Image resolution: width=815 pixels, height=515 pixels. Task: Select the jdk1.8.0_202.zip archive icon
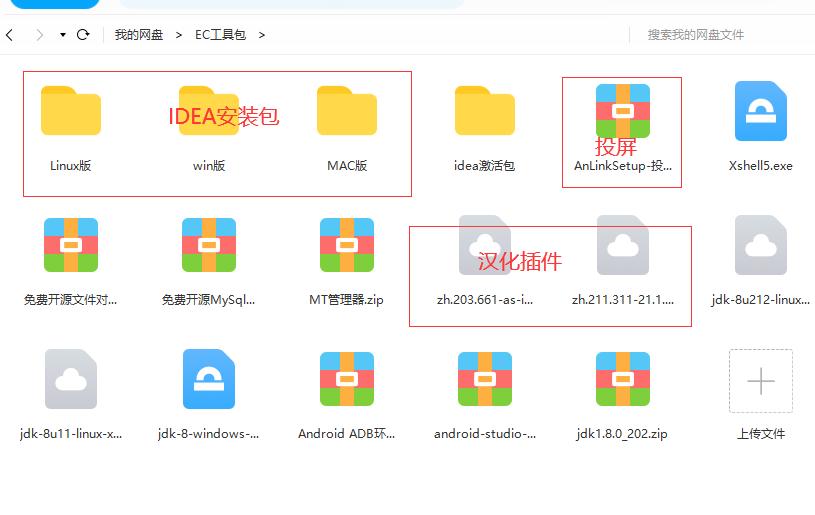tap(623, 379)
